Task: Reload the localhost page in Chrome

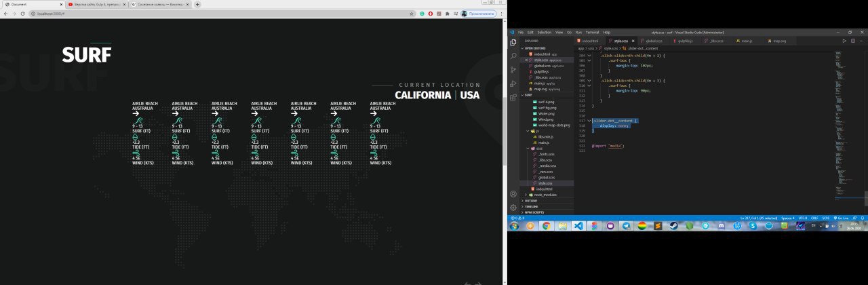Action: 24,14
